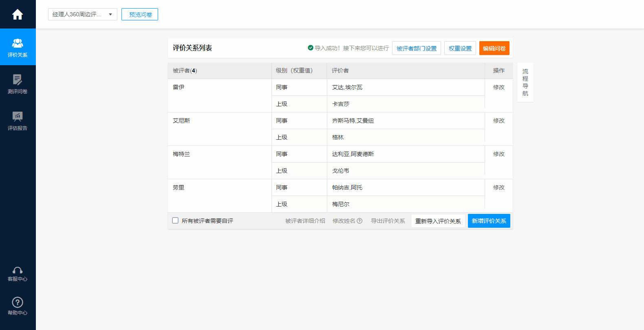Enable 所有被评者需要自评 checkbox
This screenshot has height=330, width=644.
175,220
